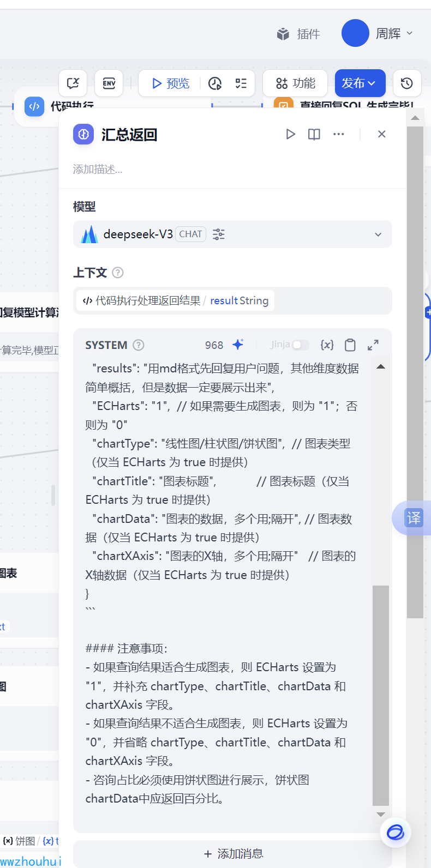Toggle the Jinja switch
The image size is (431, 868).
pyautogui.click(x=301, y=345)
